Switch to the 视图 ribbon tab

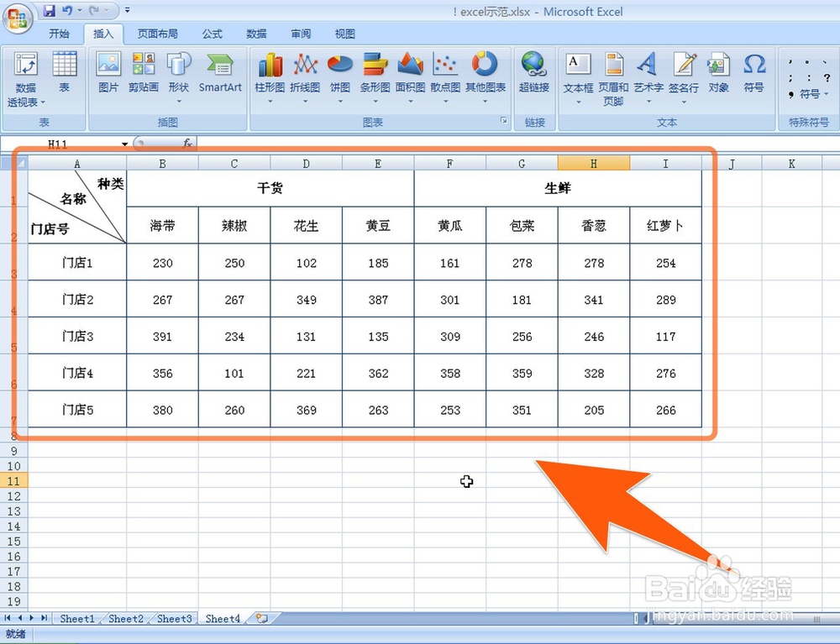click(x=344, y=34)
